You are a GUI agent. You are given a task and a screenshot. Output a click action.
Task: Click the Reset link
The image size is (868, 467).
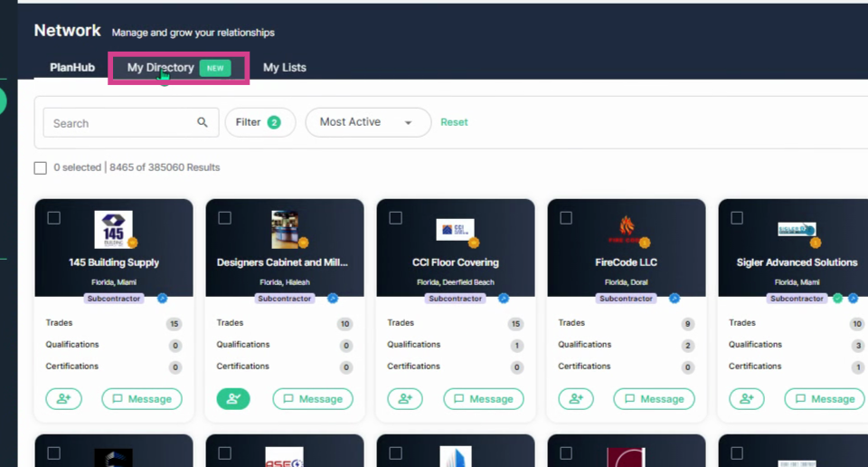pos(454,122)
